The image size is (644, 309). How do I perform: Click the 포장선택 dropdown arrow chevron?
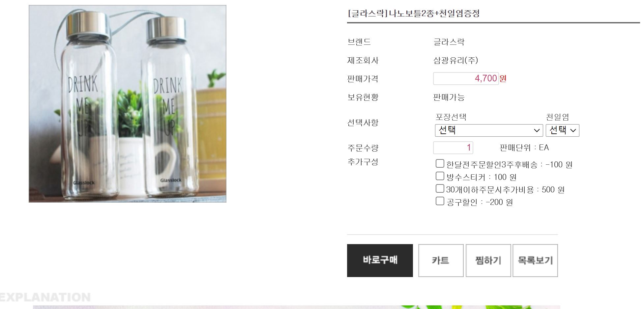[x=537, y=130]
